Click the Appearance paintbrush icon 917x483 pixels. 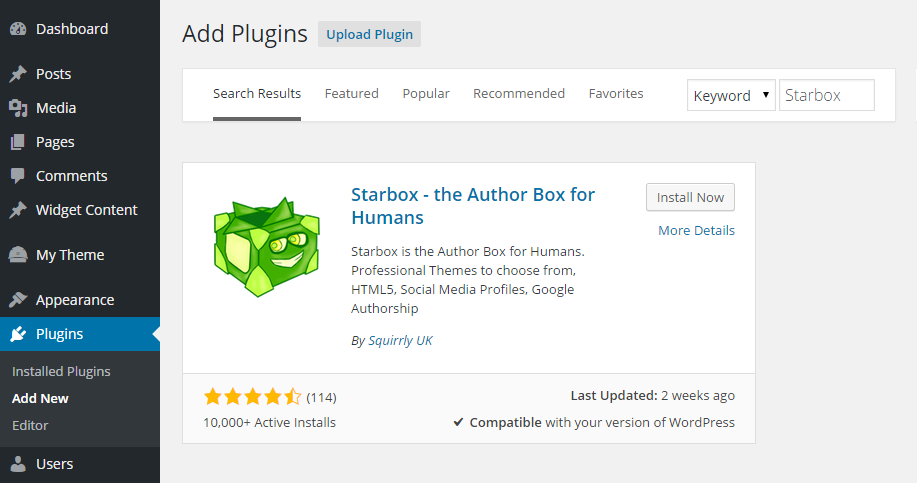(x=18, y=300)
